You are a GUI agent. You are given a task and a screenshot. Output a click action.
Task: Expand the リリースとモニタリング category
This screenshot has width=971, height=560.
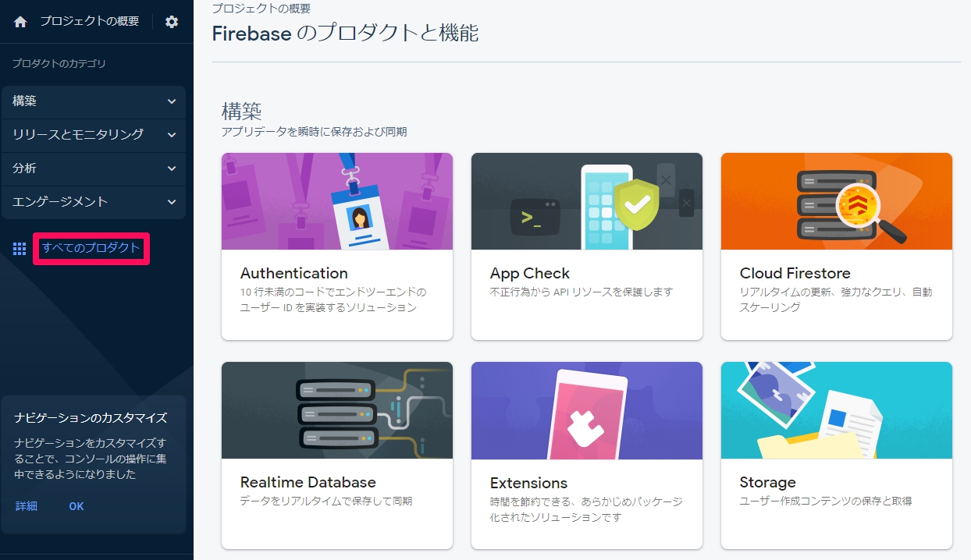(x=94, y=135)
